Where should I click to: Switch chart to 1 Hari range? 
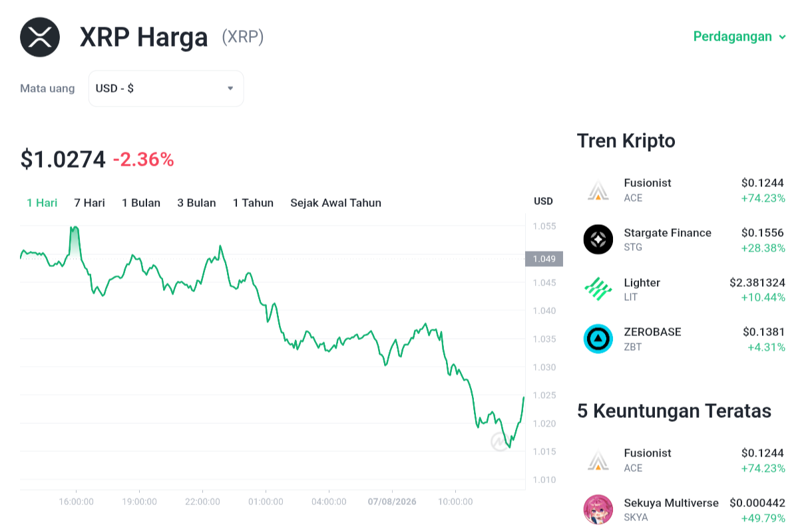[x=42, y=203]
